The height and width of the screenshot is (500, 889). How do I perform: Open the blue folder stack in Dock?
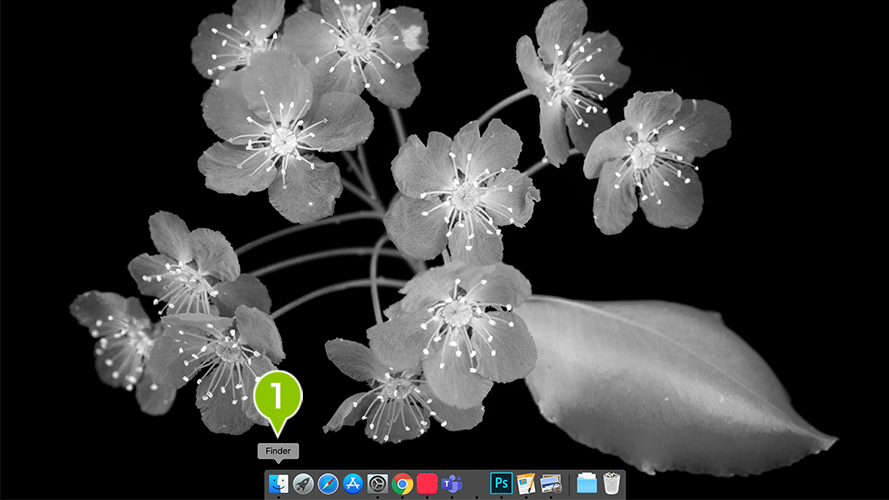tap(587, 484)
